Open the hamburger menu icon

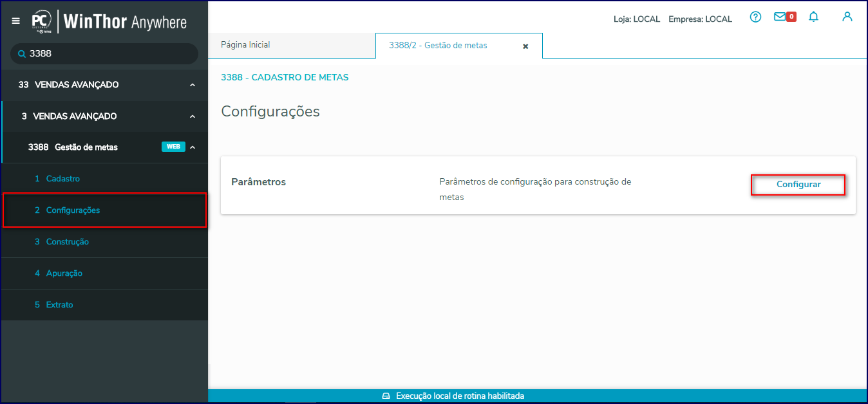point(16,21)
